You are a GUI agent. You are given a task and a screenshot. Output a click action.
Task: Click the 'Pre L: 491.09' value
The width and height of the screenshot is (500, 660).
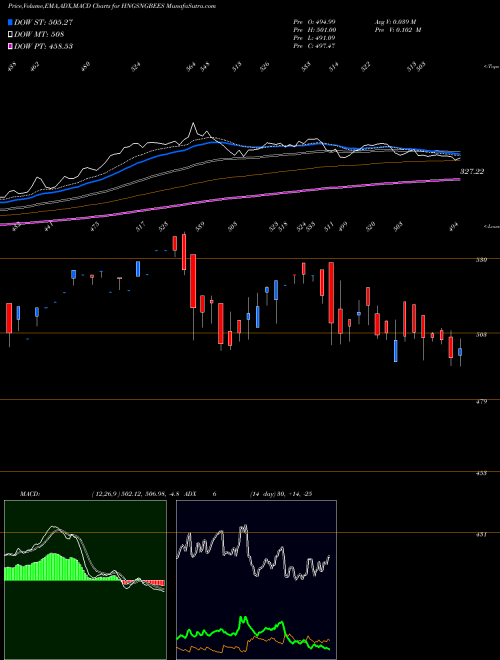[314, 38]
